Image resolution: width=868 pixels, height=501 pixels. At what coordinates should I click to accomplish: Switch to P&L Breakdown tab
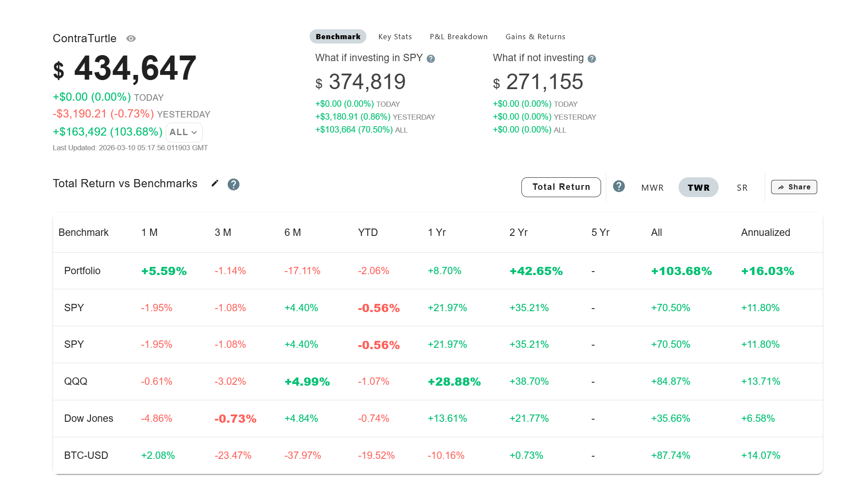point(459,37)
